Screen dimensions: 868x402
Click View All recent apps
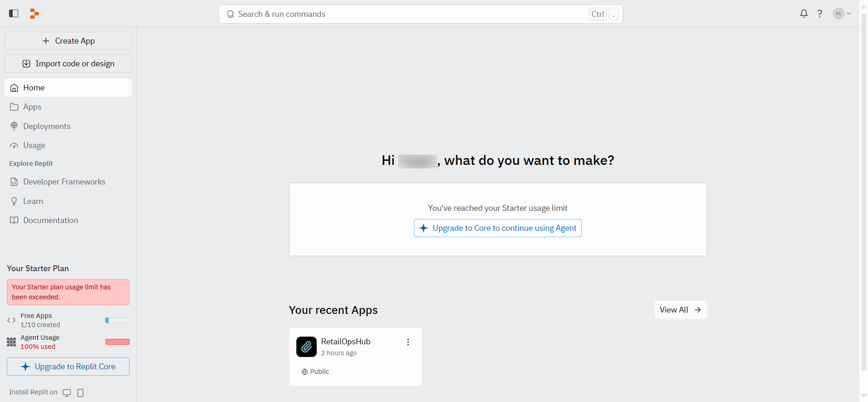(x=681, y=310)
